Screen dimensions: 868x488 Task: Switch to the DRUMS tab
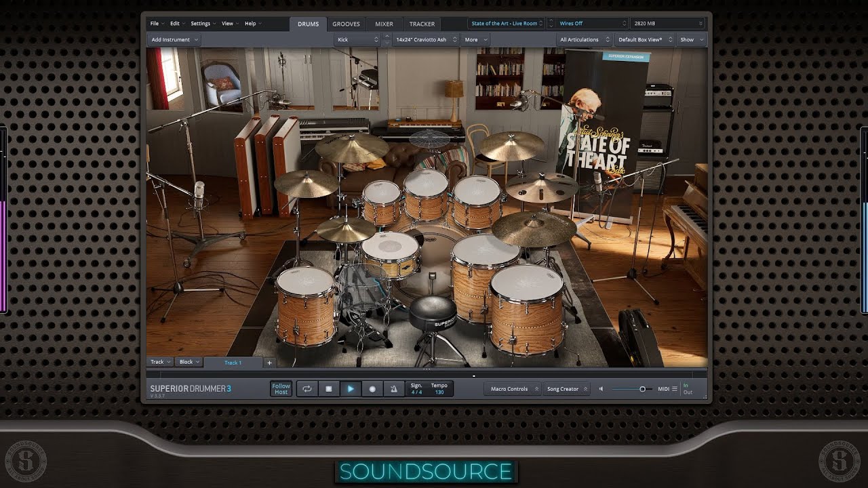pos(308,24)
